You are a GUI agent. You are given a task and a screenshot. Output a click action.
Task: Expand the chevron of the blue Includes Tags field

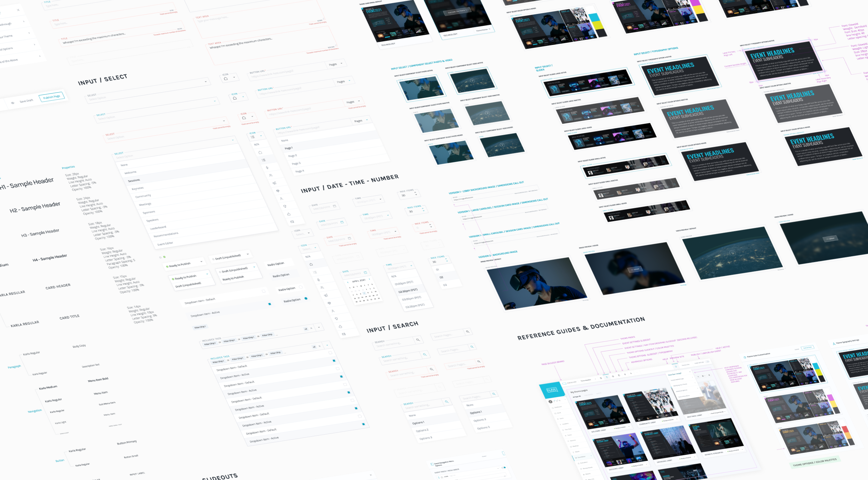coord(327,345)
